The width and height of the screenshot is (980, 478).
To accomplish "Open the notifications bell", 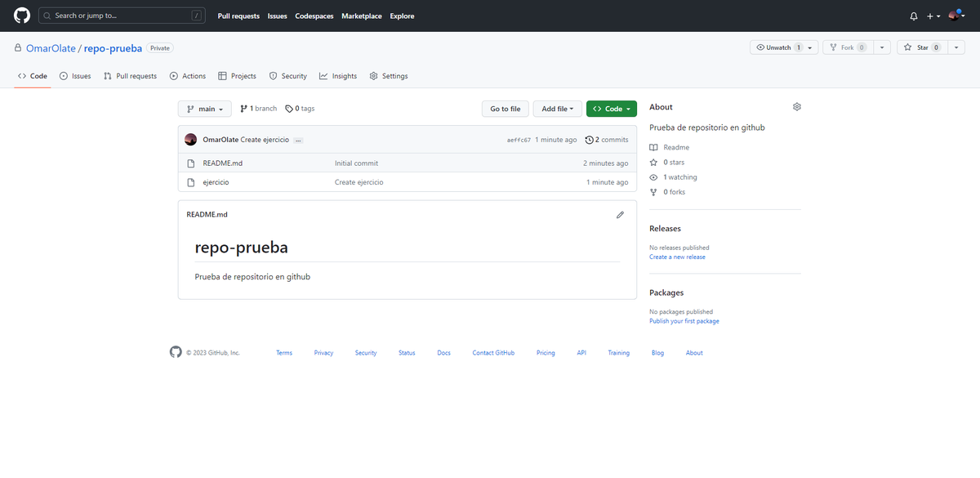I will (x=914, y=16).
